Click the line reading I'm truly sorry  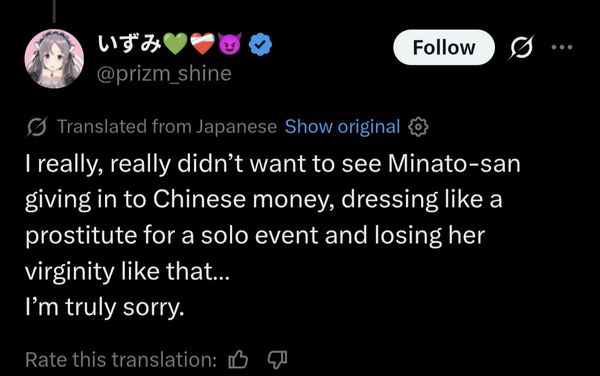point(104,308)
